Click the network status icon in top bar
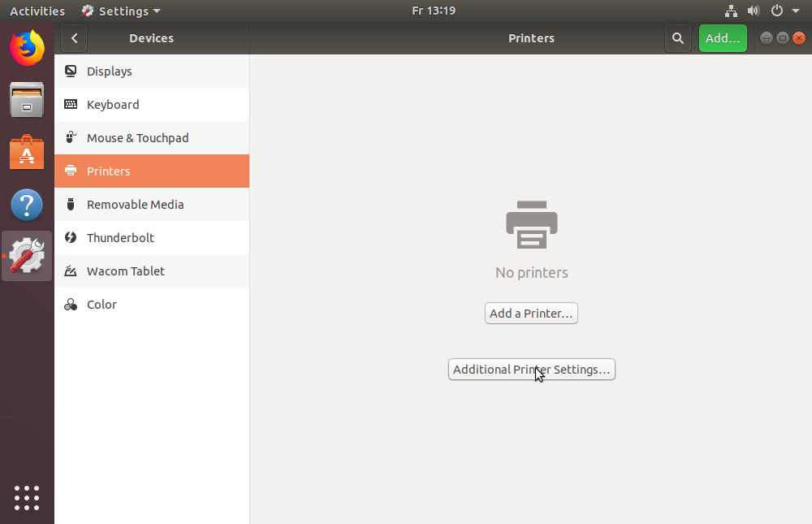 pos(731,11)
